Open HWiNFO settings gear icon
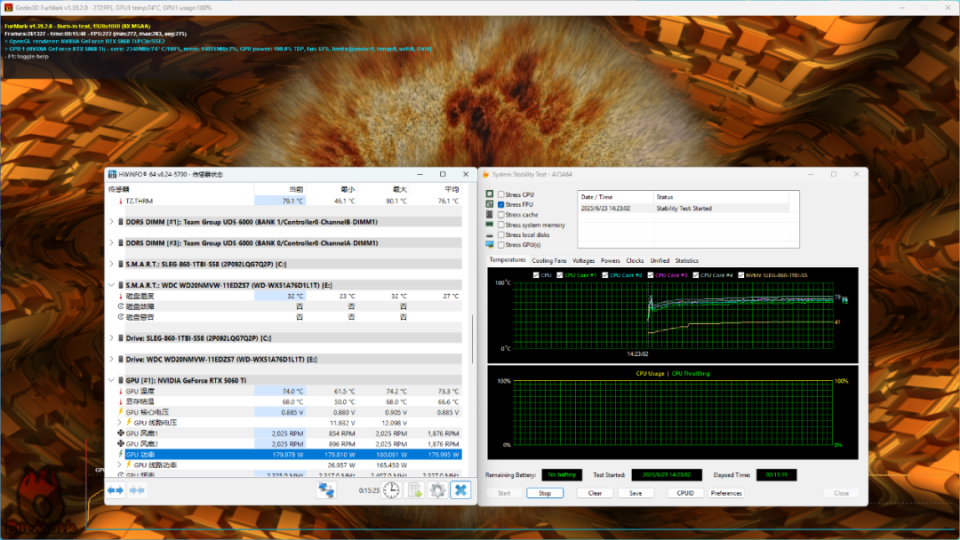Screen dimensions: 960x540 coord(437,490)
